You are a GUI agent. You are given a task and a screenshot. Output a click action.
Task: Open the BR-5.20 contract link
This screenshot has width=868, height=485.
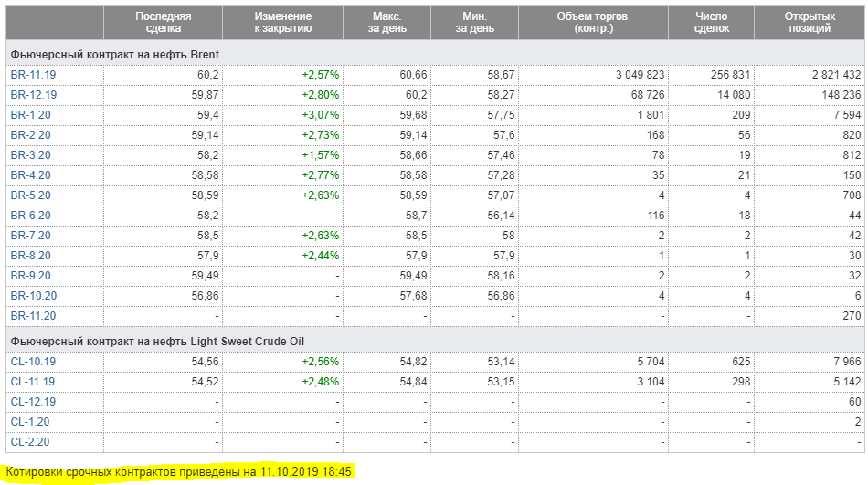coord(31,195)
